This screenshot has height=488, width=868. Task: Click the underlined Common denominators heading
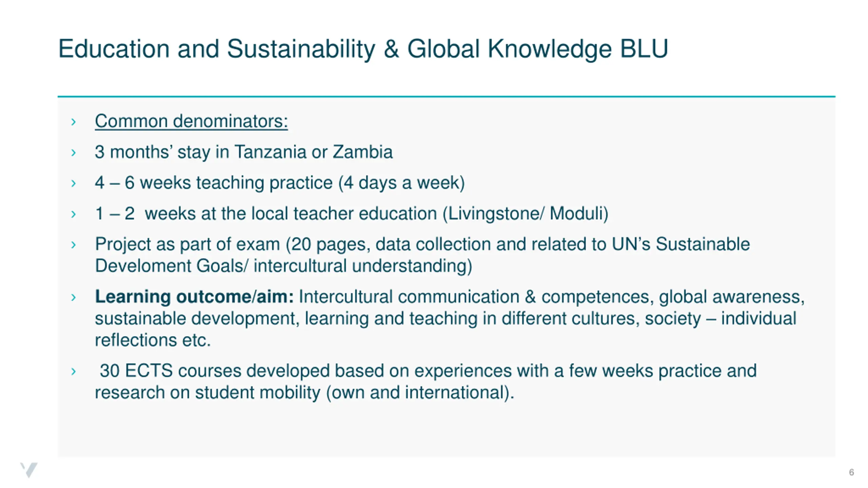pos(191,121)
